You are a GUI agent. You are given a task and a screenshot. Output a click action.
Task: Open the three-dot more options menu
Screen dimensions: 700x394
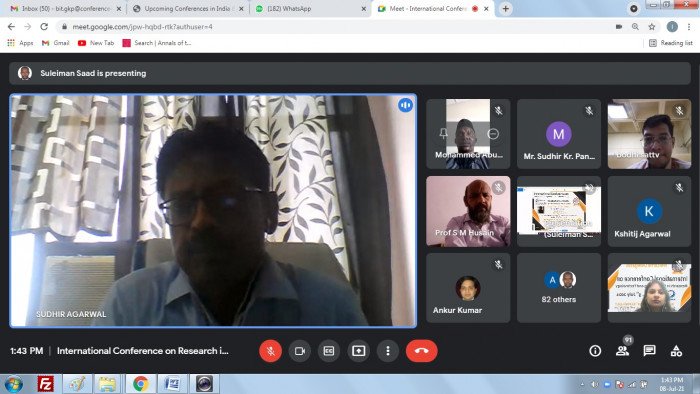(x=388, y=351)
